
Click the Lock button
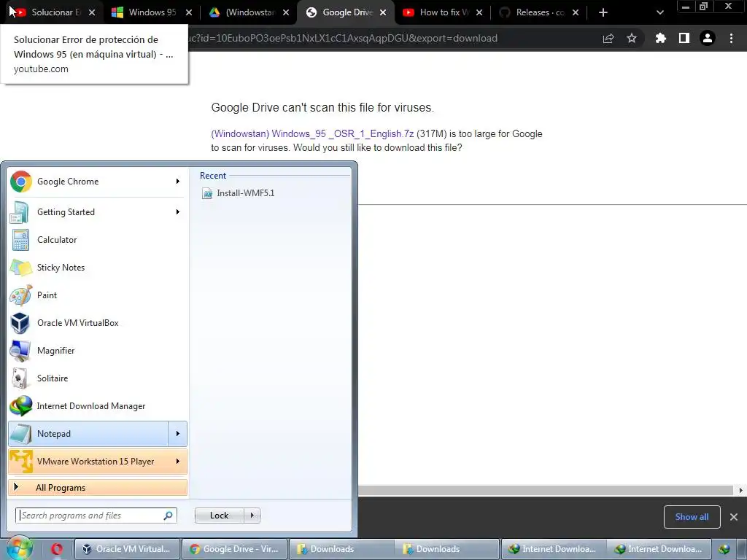click(220, 516)
